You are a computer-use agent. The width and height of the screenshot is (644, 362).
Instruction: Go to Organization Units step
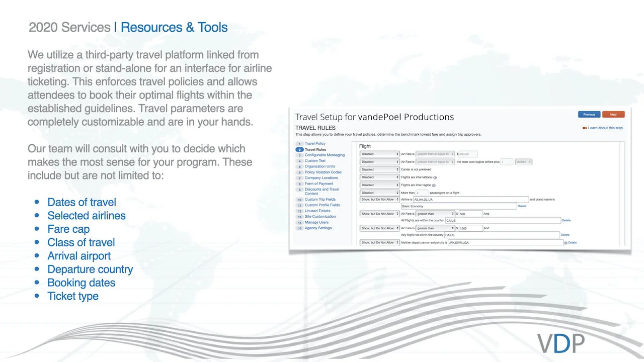click(x=319, y=166)
